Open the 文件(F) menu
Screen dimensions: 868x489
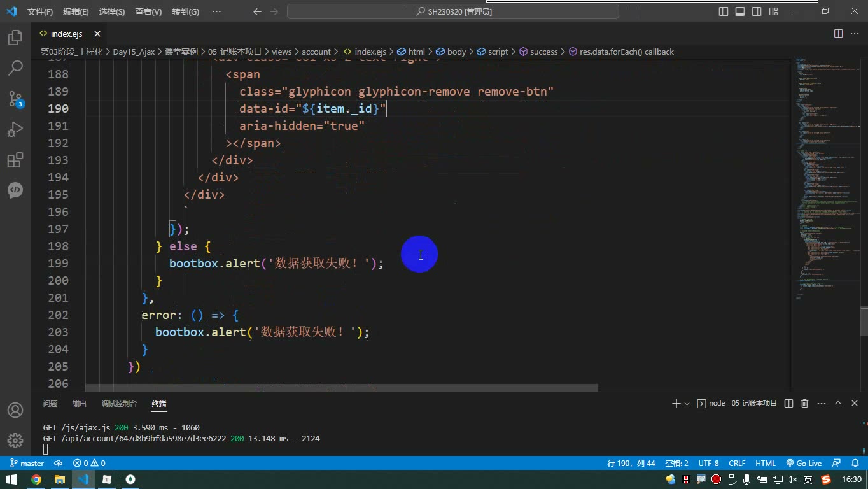pyautogui.click(x=40, y=11)
